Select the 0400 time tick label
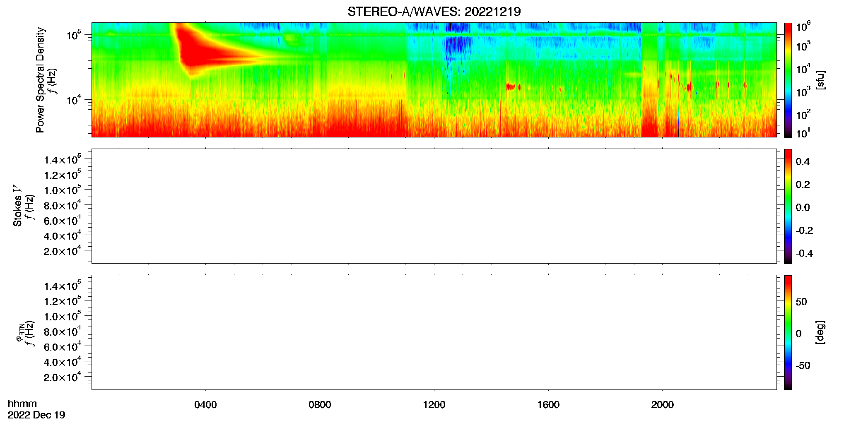Screen dimensions: 868x447 pos(205,405)
